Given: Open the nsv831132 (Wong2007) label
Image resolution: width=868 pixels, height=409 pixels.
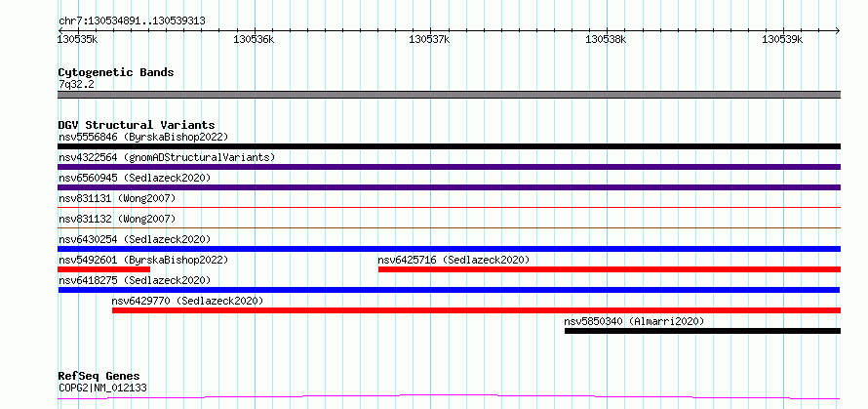Looking at the screenshot, I should point(117,219).
